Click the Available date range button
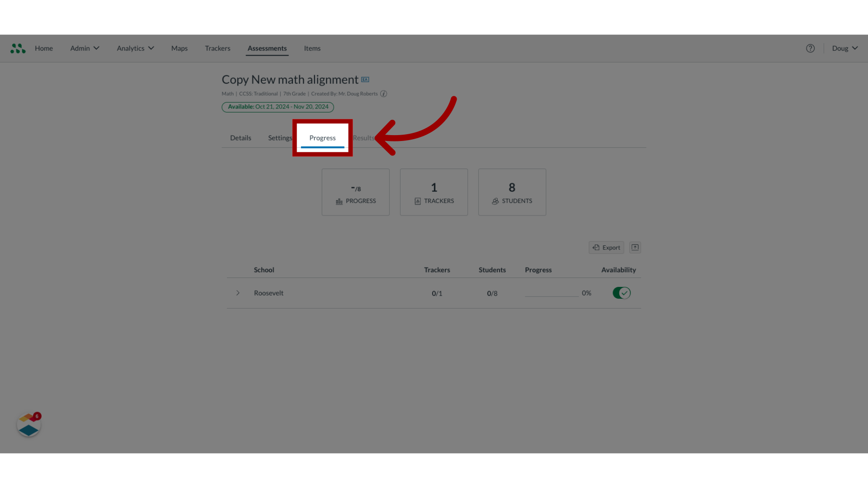 pyautogui.click(x=277, y=106)
